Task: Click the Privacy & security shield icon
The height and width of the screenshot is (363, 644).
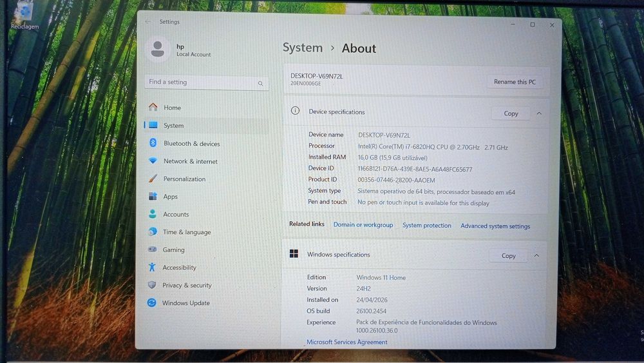Action: tap(152, 284)
